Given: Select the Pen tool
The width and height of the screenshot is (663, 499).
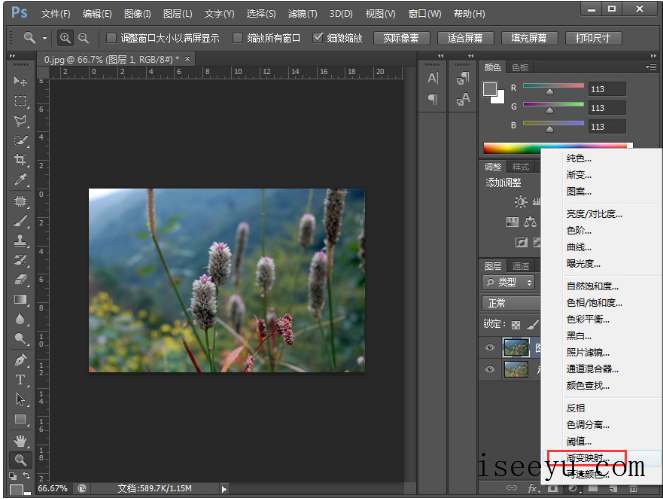Looking at the screenshot, I should pos(20,359).
